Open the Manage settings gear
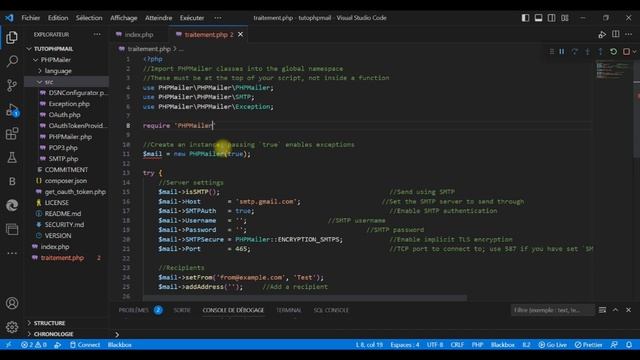 point(12,327)
